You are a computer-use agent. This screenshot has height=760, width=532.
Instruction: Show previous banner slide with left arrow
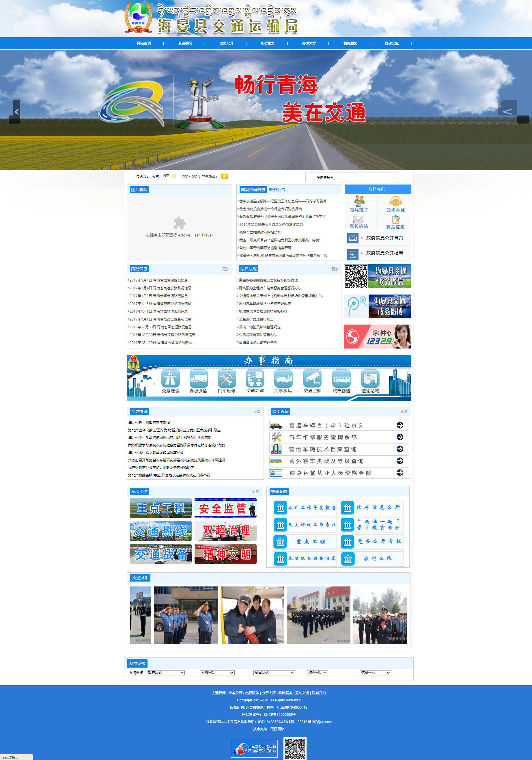pos(16,112)
